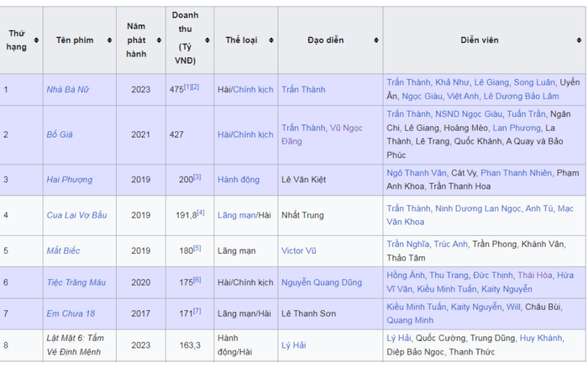The image size is (588, 368).
Task: Open actor Lan Phương link
Action: click(517, 128)
